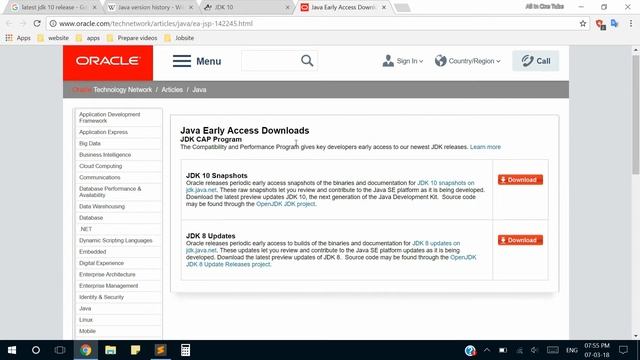Click the Learn more link

[x=485, y=147]
